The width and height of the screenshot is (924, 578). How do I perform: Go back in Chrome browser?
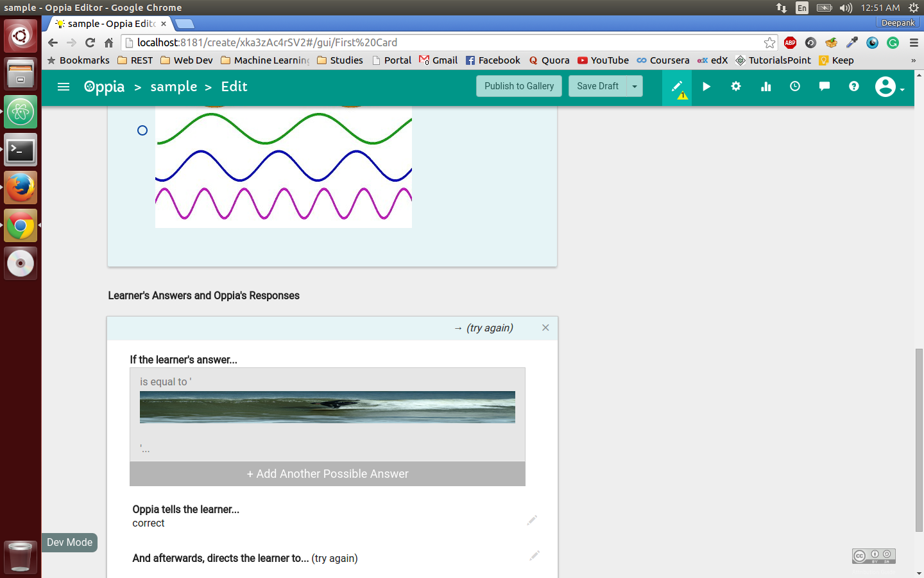point(53,42)
